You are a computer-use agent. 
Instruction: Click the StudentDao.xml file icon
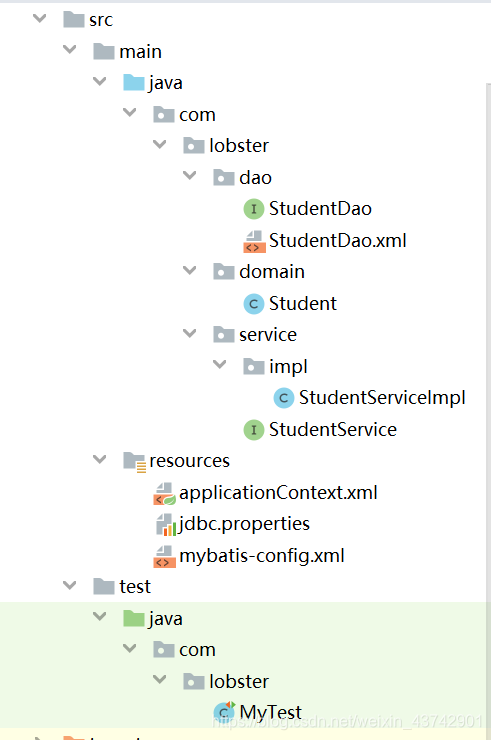pos(254,241)
